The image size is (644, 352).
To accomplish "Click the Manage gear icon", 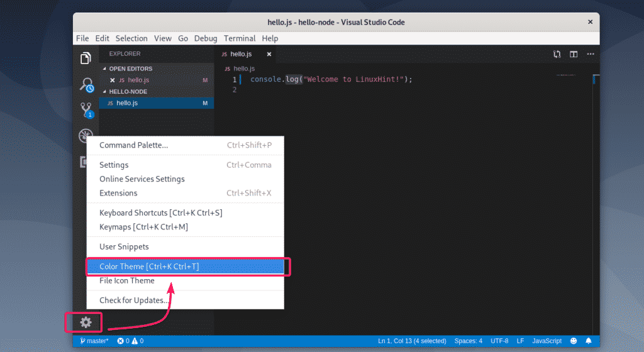I will 86,322.
